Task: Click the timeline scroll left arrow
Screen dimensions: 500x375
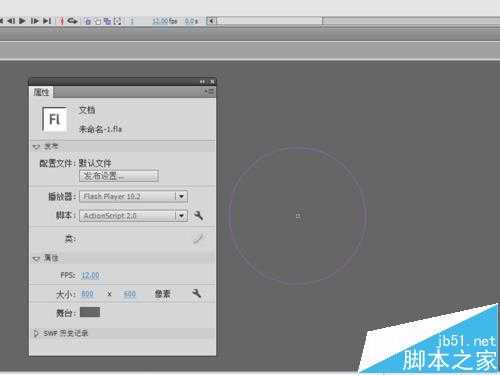Action: pyautogui.click(x=211, y=21)
